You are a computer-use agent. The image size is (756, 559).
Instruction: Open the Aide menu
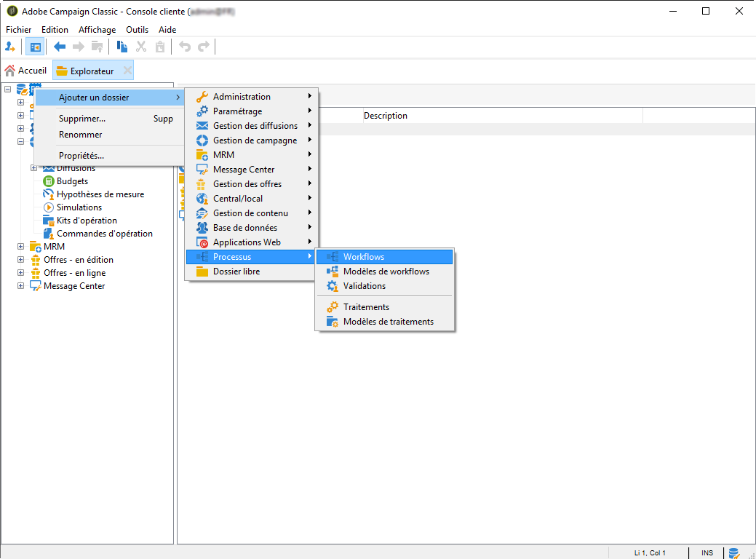[167, 30]
